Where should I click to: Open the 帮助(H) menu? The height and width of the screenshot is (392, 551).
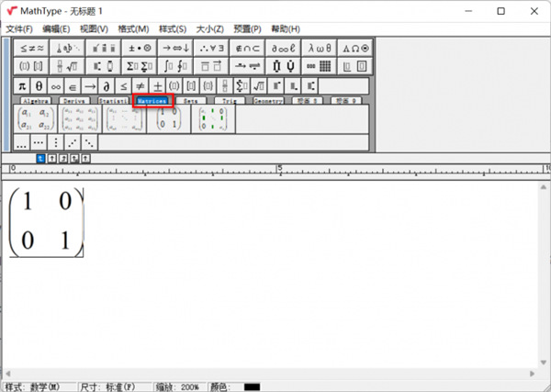[286, 29]
